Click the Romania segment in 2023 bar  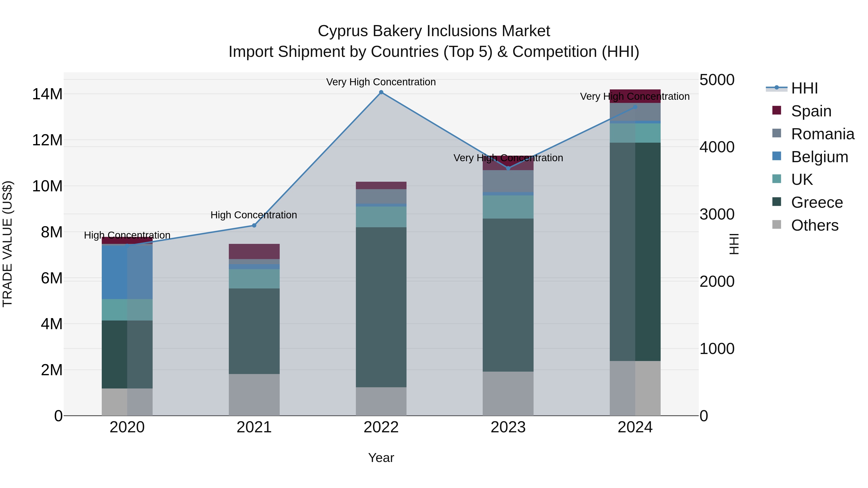(x=508, y=181)
